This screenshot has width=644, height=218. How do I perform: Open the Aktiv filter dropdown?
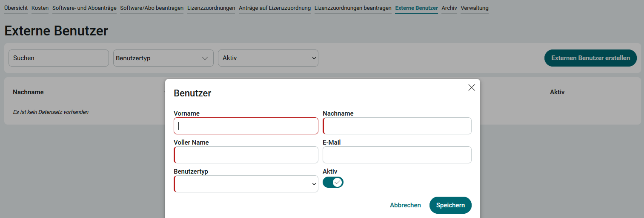click(x=268, y=58)
